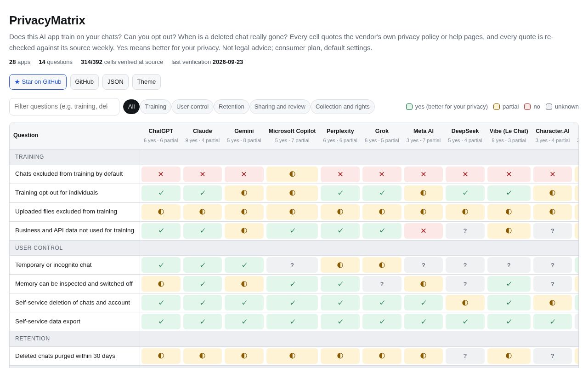Click Vibe (Le Chat)'s partial icon for Business and API data
This screenshot has width=588, height=368.
click(509, 231)
